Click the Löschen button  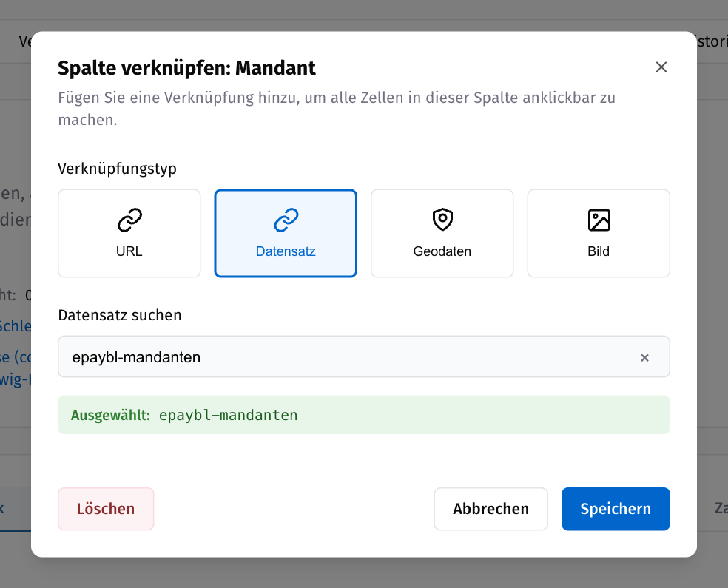(106, 509)
